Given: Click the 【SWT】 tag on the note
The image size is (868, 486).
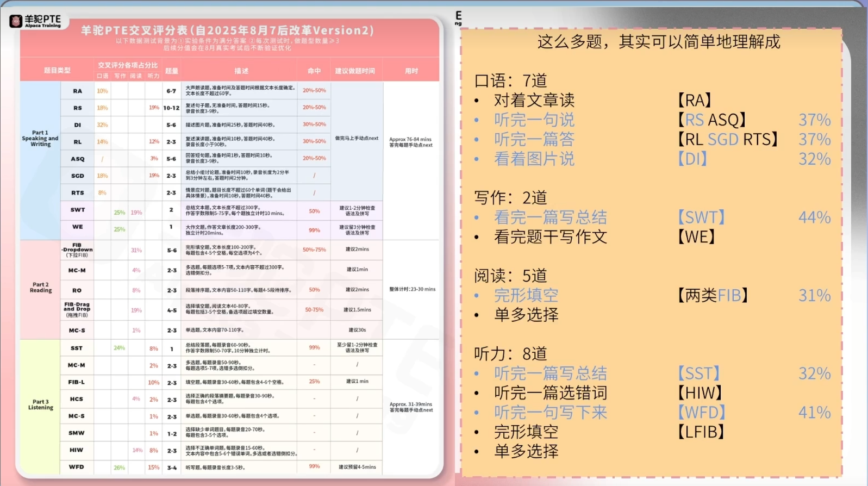Looking at the screenshot, I should [x=701, y=217].
